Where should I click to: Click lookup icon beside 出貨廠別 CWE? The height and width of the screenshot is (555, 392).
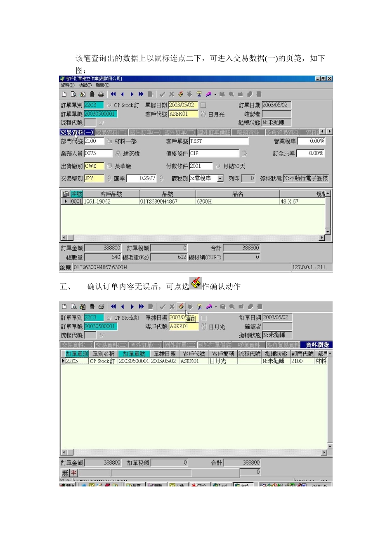coord(109,166)
